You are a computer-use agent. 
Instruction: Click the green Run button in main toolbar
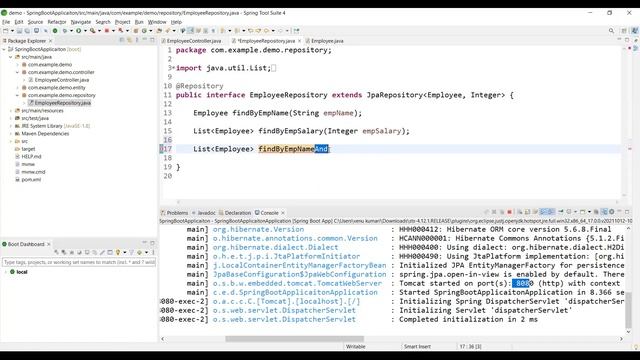pos(78,31)
